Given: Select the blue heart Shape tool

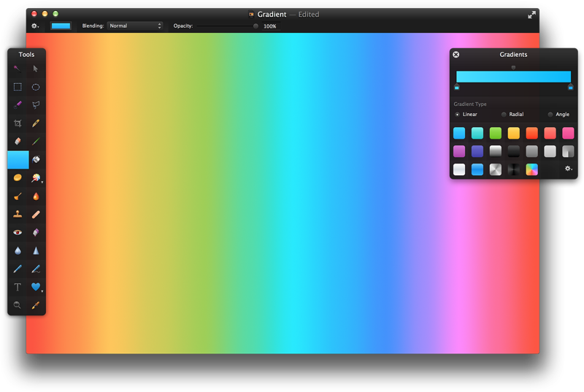Looking at the screenshot, I should tap(36, 287).
